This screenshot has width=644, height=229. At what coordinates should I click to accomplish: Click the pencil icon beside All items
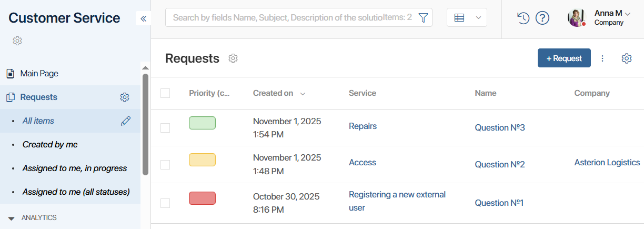click(x=125, y=121)
